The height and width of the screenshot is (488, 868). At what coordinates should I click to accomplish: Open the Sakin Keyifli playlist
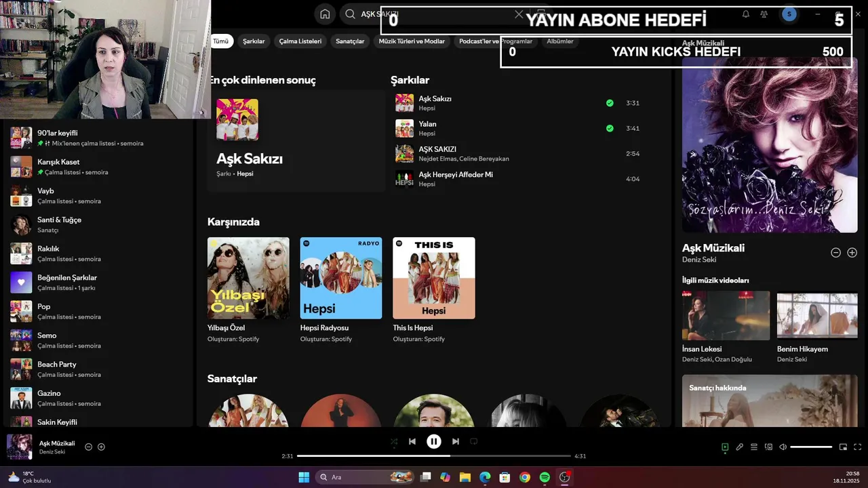[x=99, y=421]
